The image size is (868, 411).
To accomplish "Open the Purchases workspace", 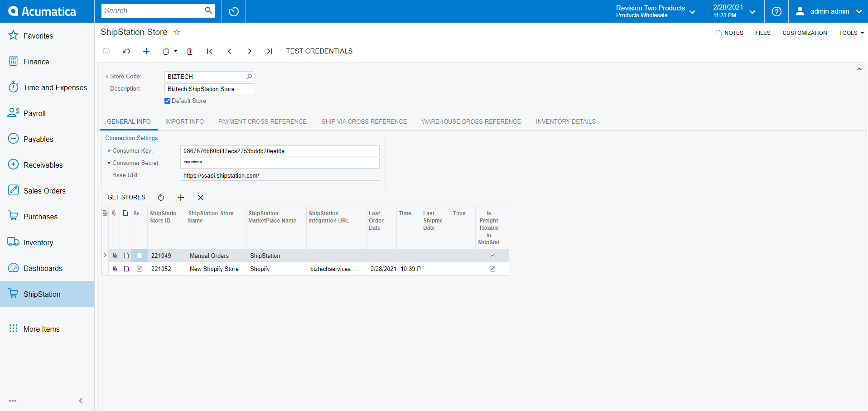I will [x=47, y=217].
